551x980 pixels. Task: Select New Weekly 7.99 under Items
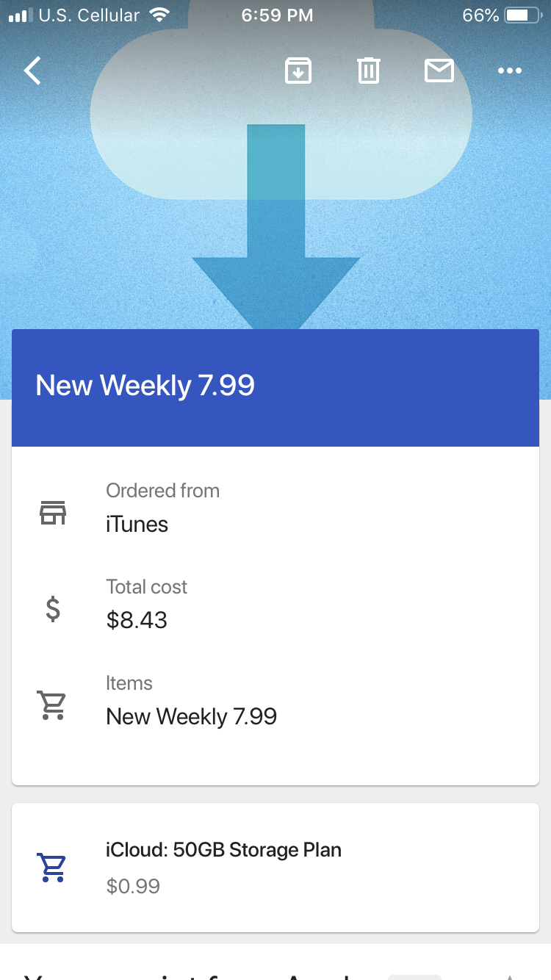click(192, 717)
